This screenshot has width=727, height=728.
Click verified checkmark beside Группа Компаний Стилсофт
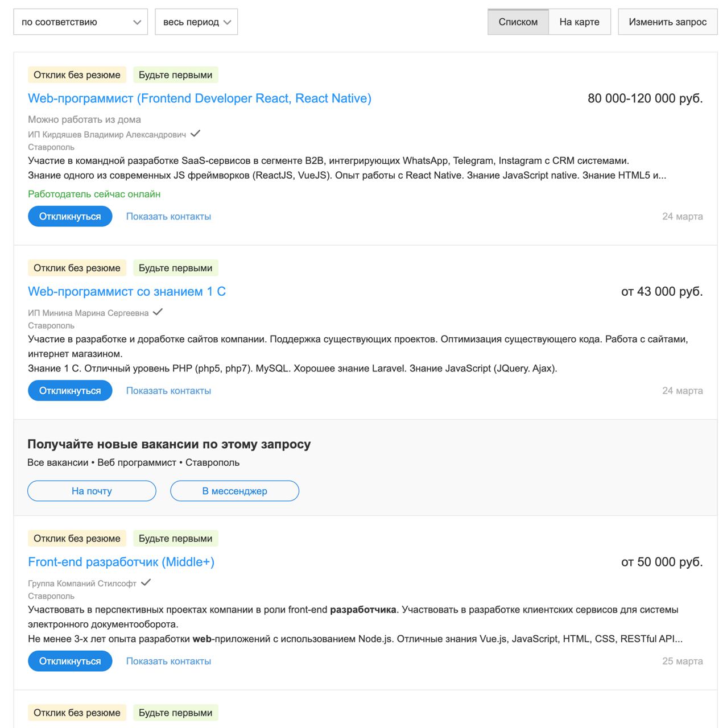click(x=146, y=582)
